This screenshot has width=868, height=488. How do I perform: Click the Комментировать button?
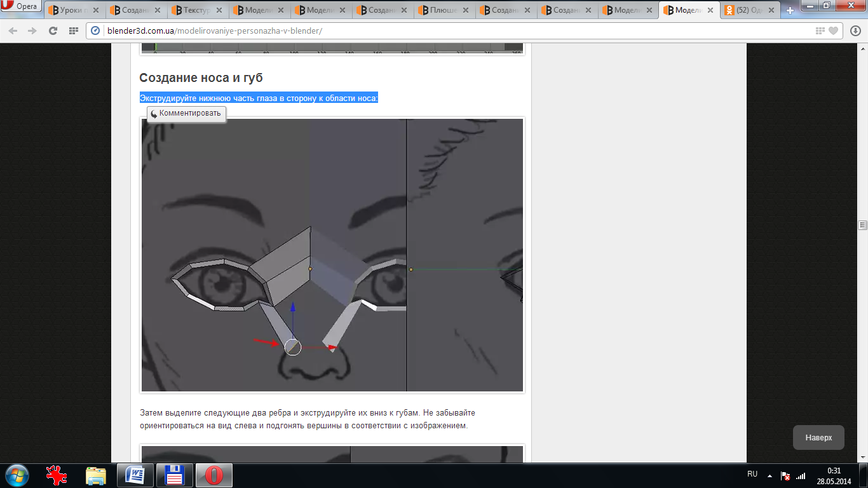pyautogui.click(x=186, y=114)
